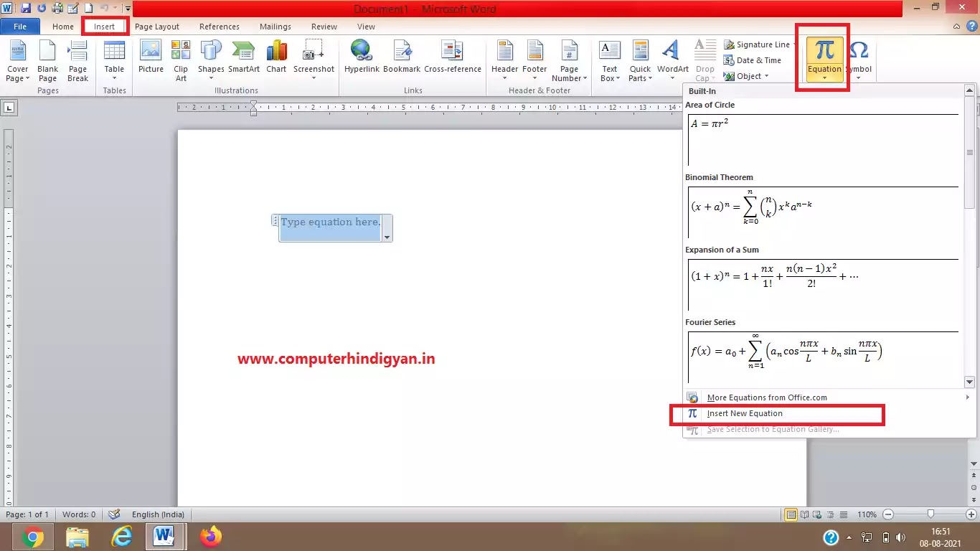The width and height of the screenshot is (980, 551).
Task: Open the References tab
Action: tap(220, 27)
